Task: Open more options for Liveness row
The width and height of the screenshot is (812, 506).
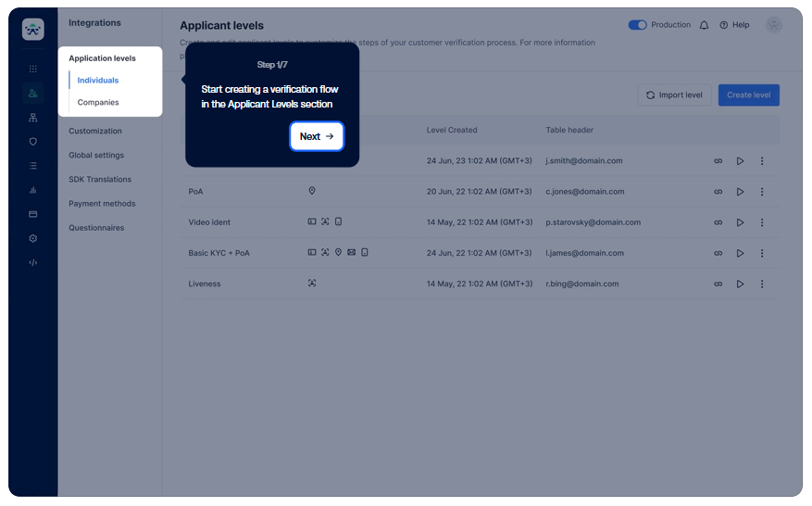Action: [x=762, y=285]
